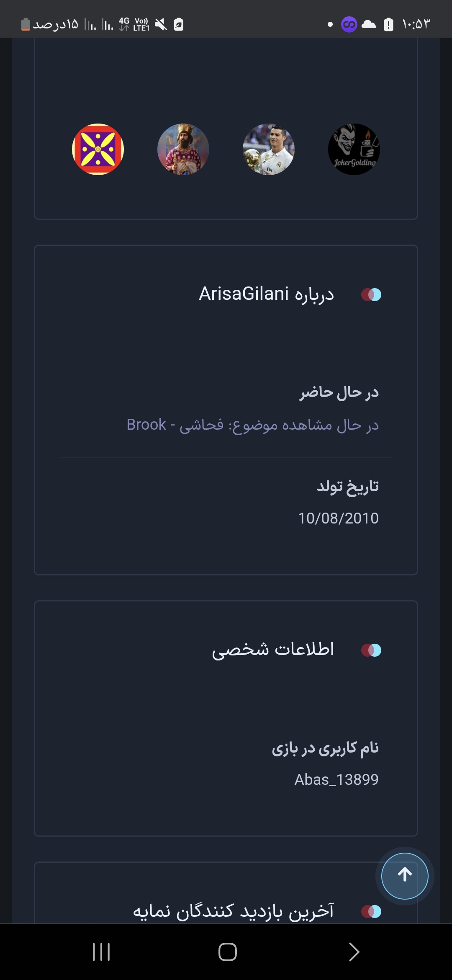Tap the درباره ArisaGilani section heading
Viewport: 452px width, 980px height.
[x=267, y=294]
